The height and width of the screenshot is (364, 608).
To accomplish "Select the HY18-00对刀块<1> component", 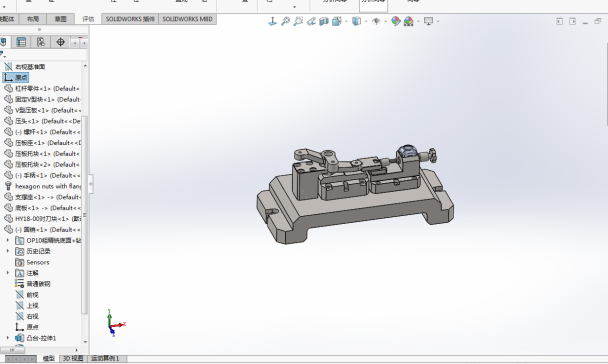I will pyautogui.click(x=42, y=219).
